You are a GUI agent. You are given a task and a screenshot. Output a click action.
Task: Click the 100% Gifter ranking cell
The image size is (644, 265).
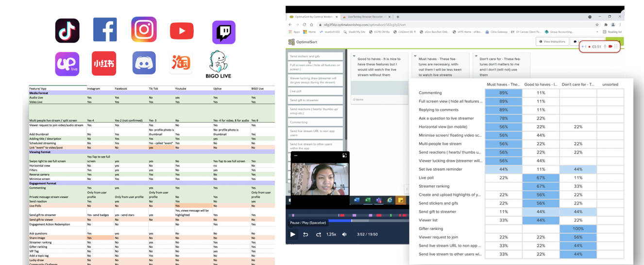578,229
